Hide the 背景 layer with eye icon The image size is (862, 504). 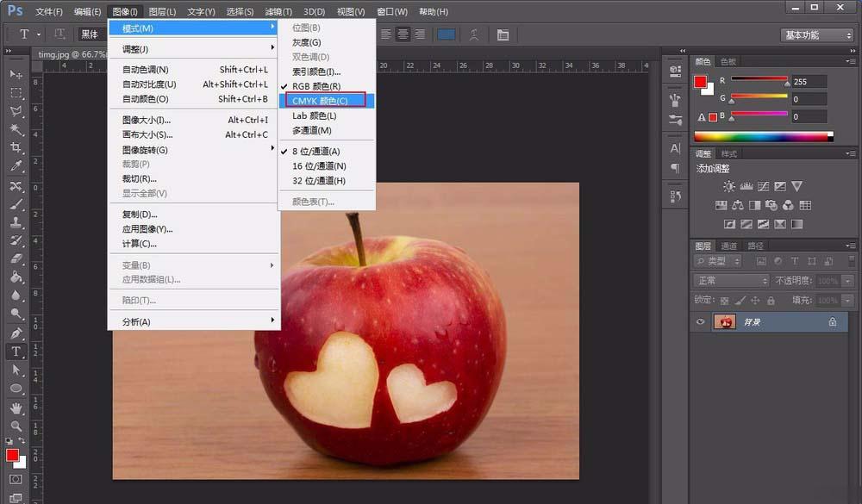tap(701, 321)
